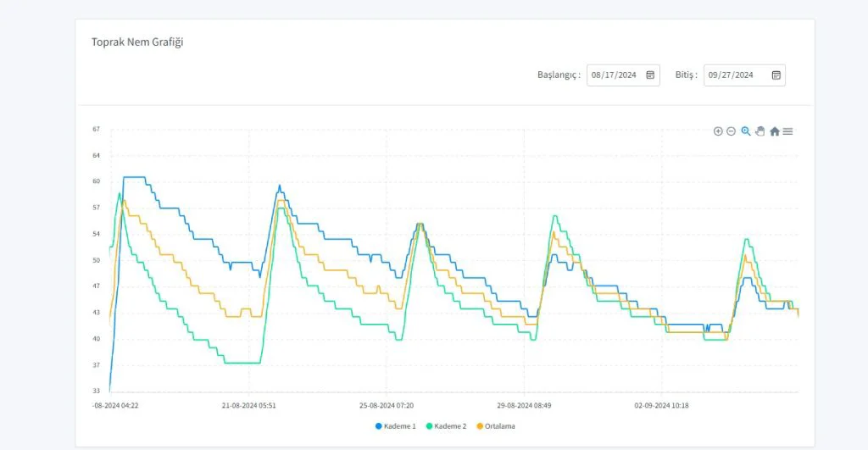
Task: Click the Başlangıç date field 08/17/2024
Action: click(614, 75)
